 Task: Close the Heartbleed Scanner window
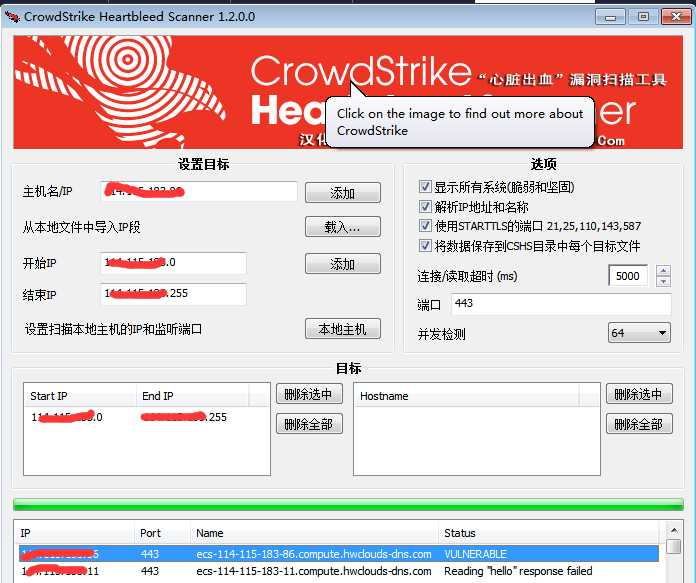click(676, 17)
